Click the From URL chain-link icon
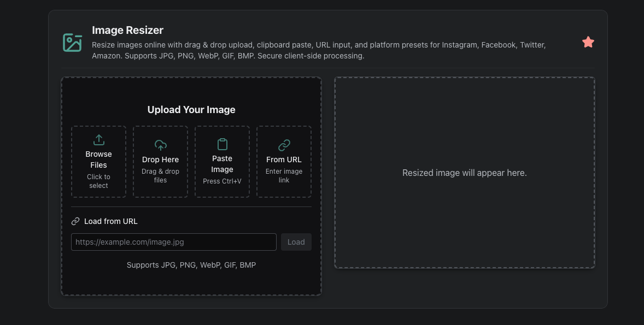644x325 pixels. (284, 145)
